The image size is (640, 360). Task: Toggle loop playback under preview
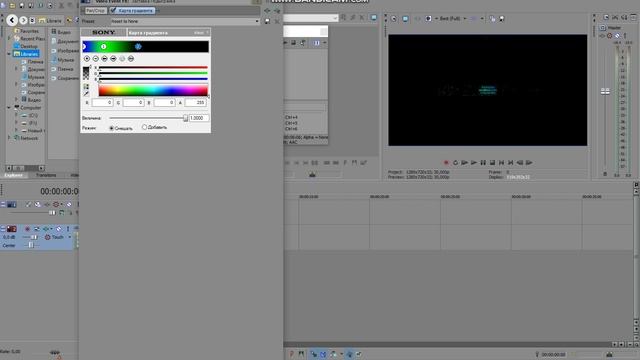456,163
